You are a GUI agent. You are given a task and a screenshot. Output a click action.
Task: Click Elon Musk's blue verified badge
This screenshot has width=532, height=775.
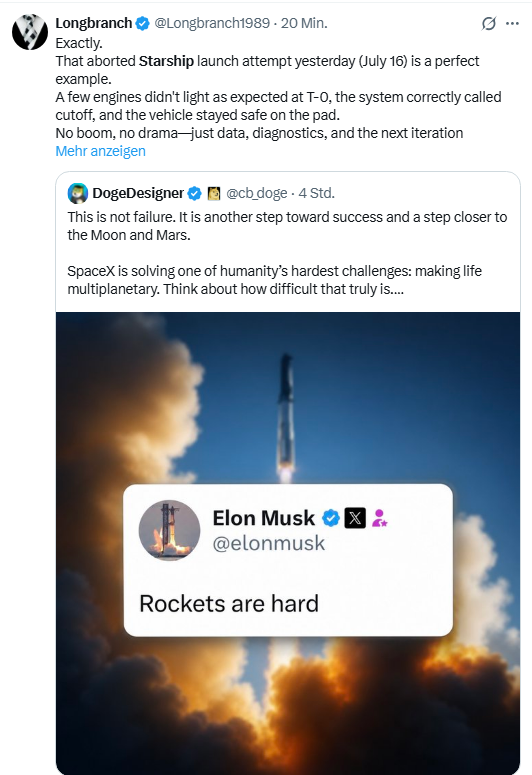click(331, 518)
